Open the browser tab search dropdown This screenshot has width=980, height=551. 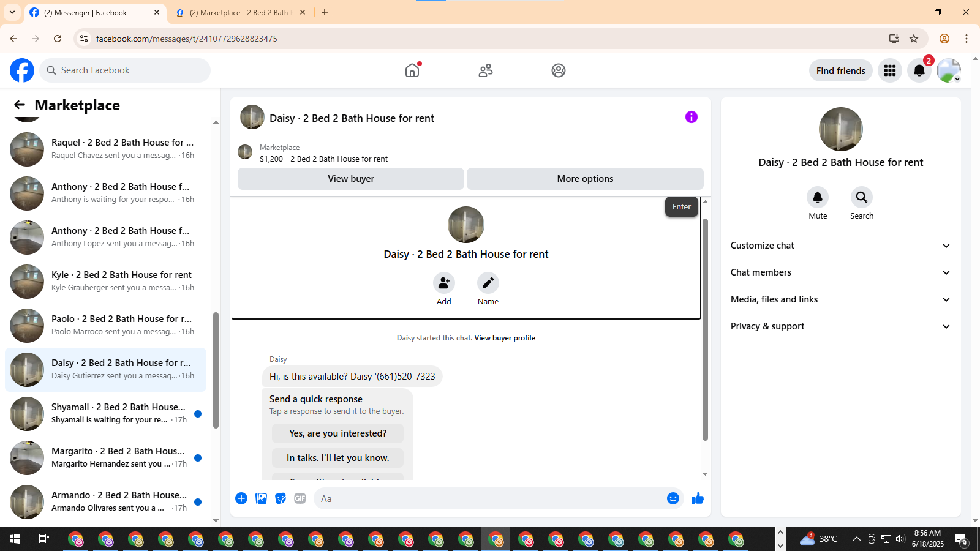coord(12,12)
